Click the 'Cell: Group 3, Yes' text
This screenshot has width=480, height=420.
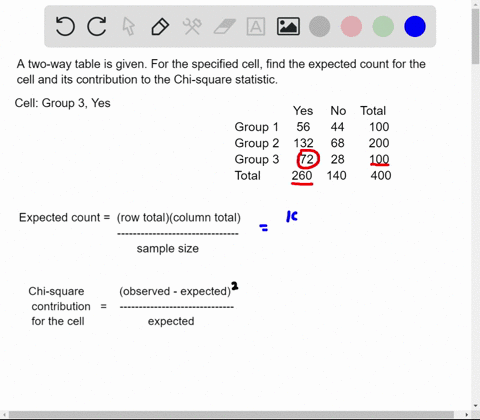[62, 103]
